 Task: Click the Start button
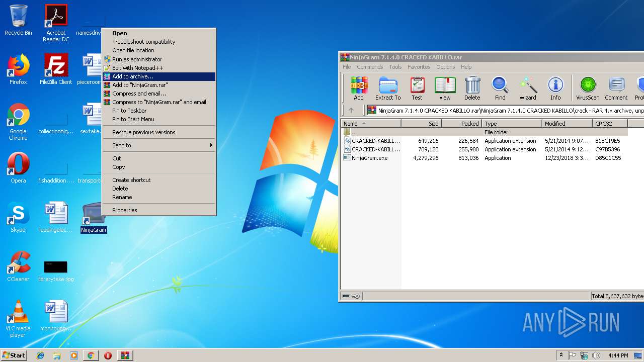click(x=14, y=355)
